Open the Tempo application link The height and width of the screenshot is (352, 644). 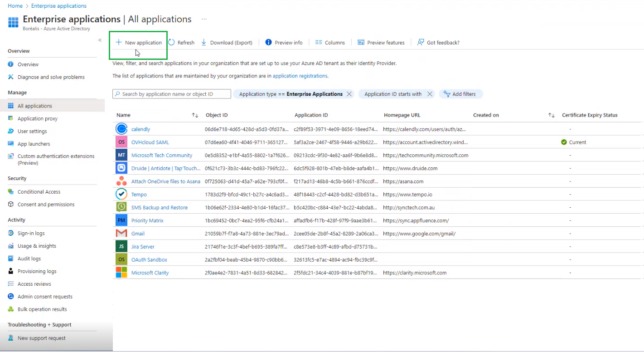coord(139,195)
